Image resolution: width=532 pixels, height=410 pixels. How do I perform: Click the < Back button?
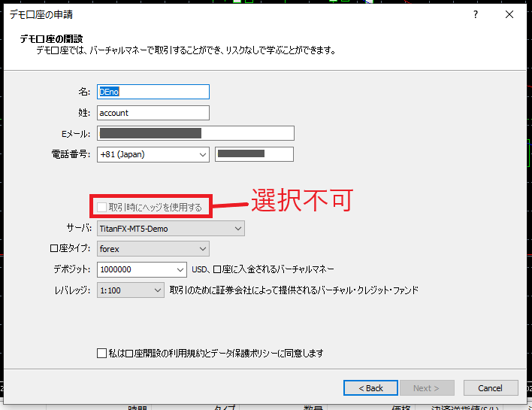pyautogui.click(x=370, y=388)
